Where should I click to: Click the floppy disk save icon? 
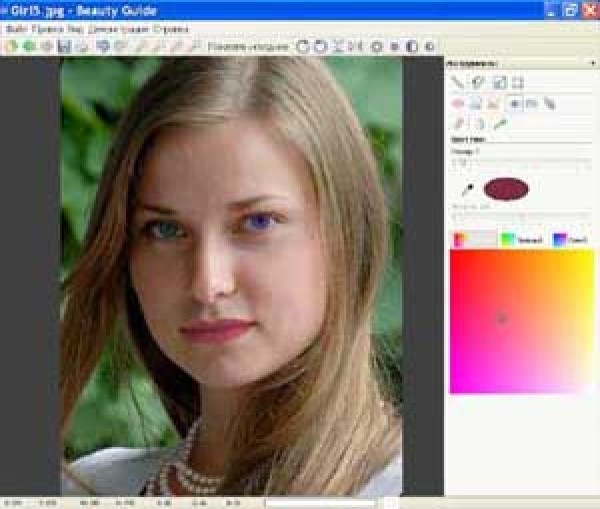(65, 47)
